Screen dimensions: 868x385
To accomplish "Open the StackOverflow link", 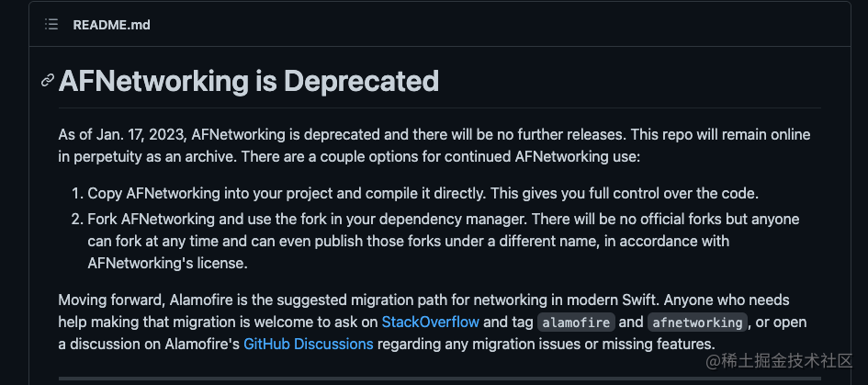I will coord(430,322).
